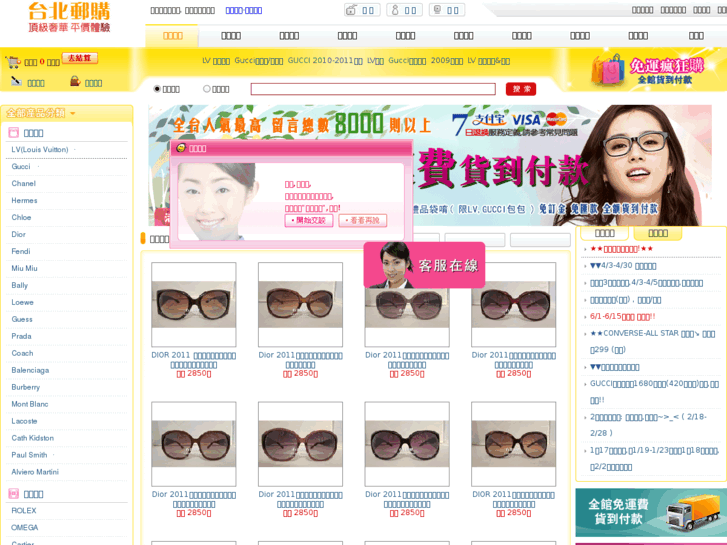The width and height of the screenshot is (727, 545).
Task: Click the pink category icon above ROLEX
Action: pyautogui.click(x=13, y=494)
